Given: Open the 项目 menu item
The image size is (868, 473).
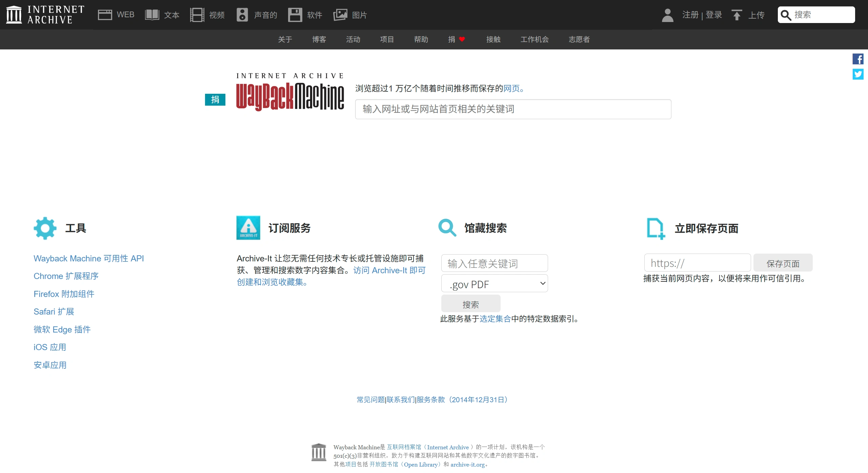Looking at the screenshot, I should 387,39.
